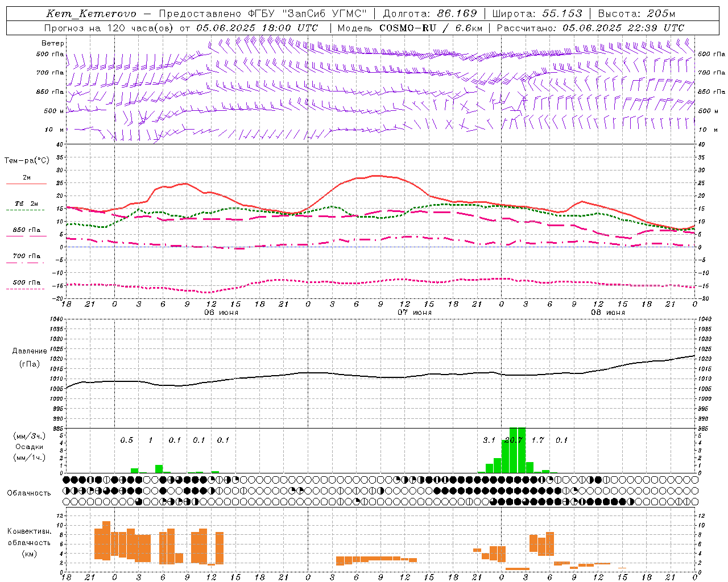
Task: Click the Осадки precipitation label
Action: (30, 447)
